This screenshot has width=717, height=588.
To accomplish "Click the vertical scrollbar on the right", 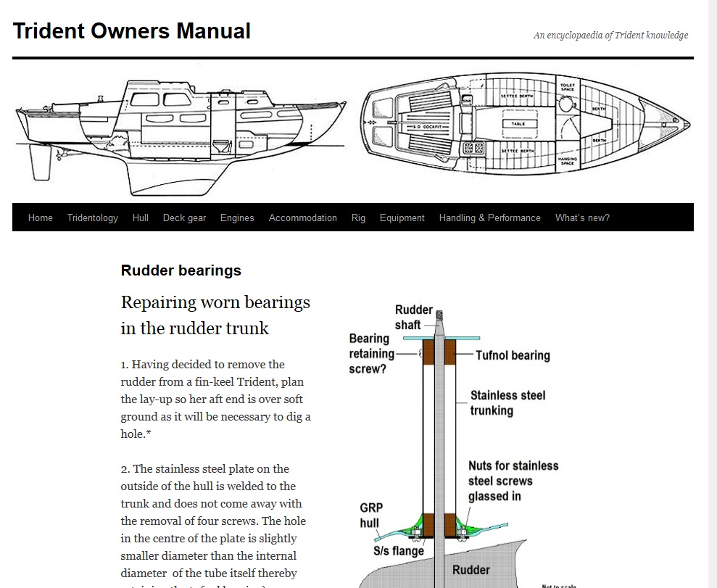I will click(711, 290).
